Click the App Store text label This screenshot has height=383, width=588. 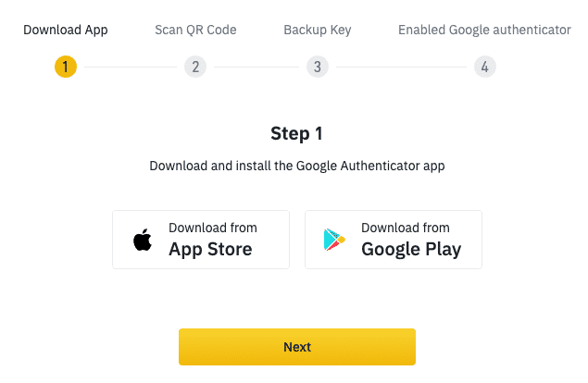[x=210, y=250]
